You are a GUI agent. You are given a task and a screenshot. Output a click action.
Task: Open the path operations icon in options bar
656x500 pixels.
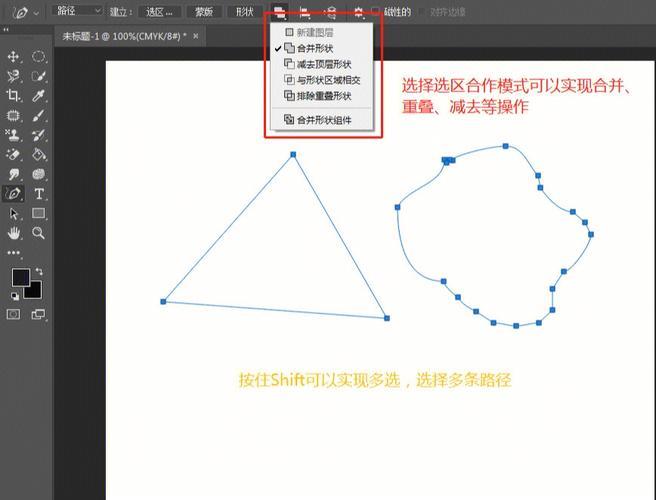point(279,12)
